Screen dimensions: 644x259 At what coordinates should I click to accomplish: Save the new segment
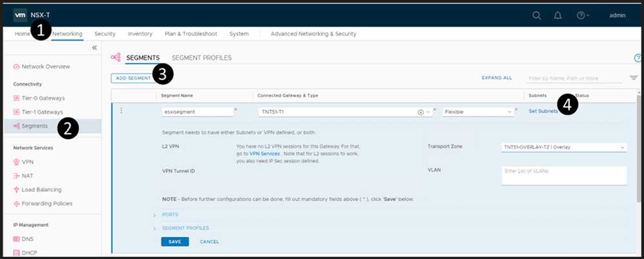[175, 242]
